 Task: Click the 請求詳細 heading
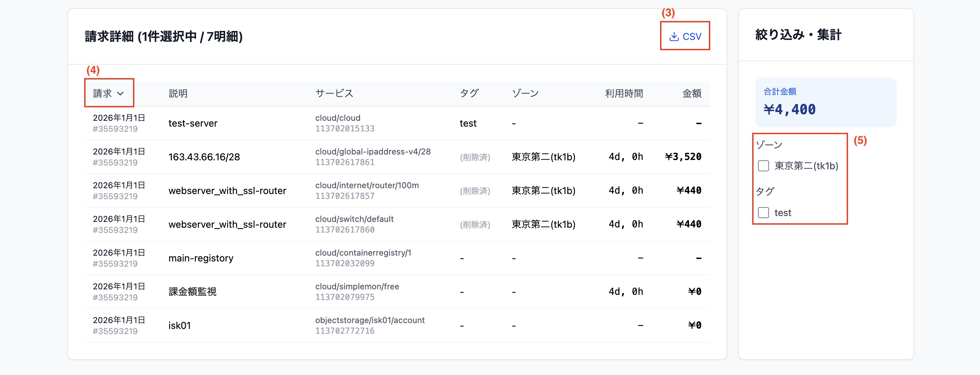(164, 36)
